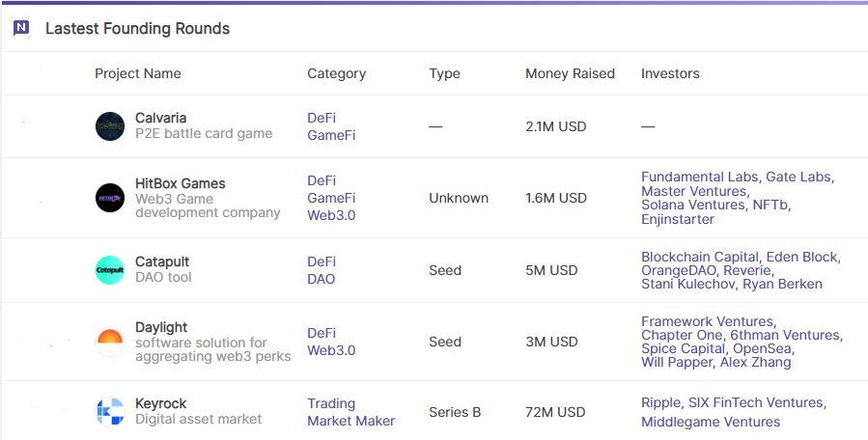Open Ryan Berken investor link
Screen dimensions: 868x440
coord(782,284)
